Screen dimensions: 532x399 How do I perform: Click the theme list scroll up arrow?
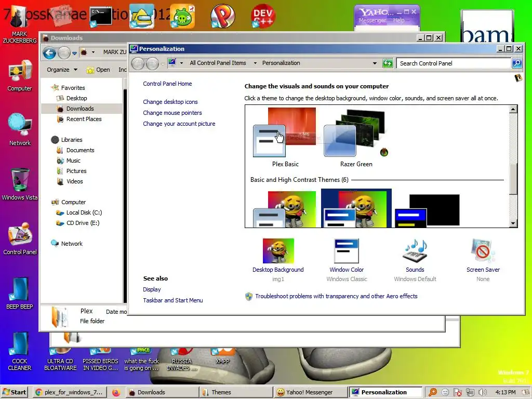click(513, 109)
